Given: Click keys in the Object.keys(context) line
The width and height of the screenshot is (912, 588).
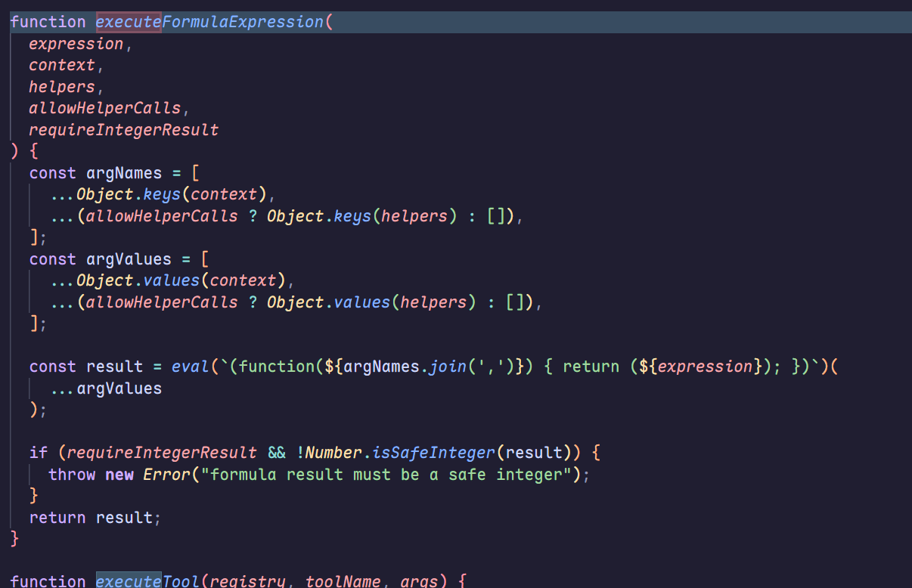Looking at the screenshot, I should [162, 194].
